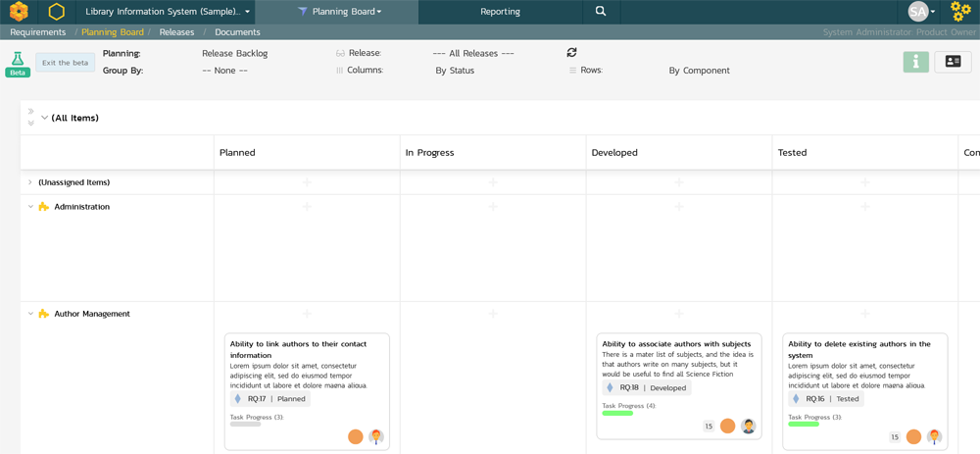This screenshot has width=980, height=454.
Task: Click the refresh icon beside All Releases
Action: tap(571, 53)
